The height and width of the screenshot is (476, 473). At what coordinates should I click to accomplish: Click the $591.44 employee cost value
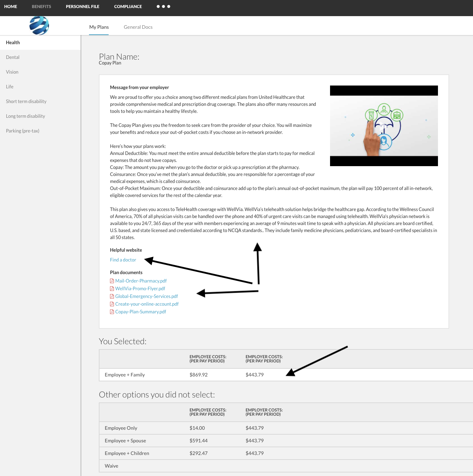[x=199, y=441]
